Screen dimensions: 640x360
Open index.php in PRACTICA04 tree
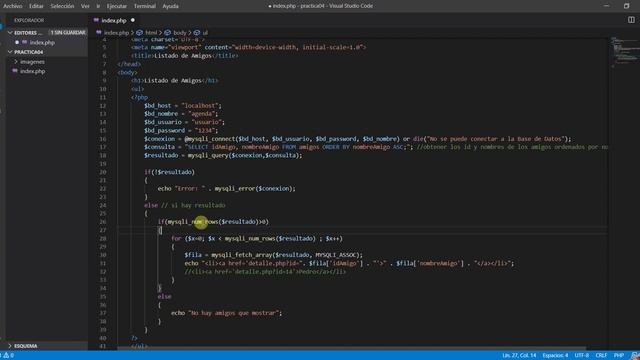tap(32, 71)
